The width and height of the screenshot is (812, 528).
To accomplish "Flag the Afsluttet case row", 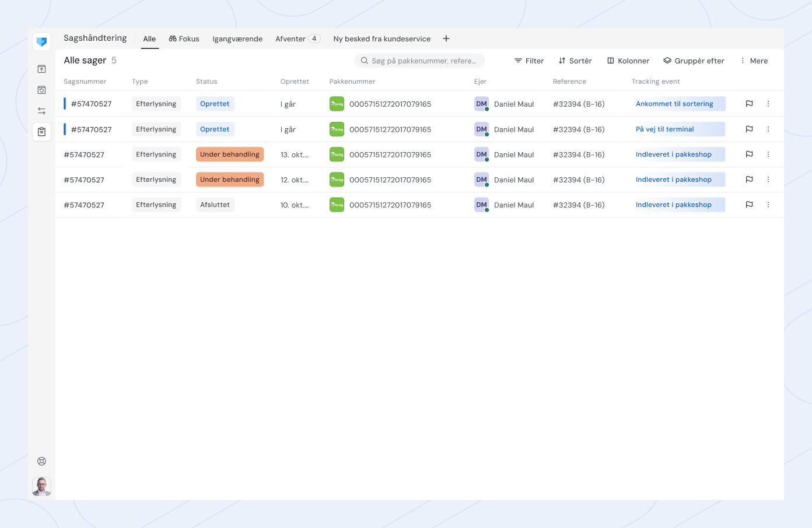I will click(x=749, y=205).
